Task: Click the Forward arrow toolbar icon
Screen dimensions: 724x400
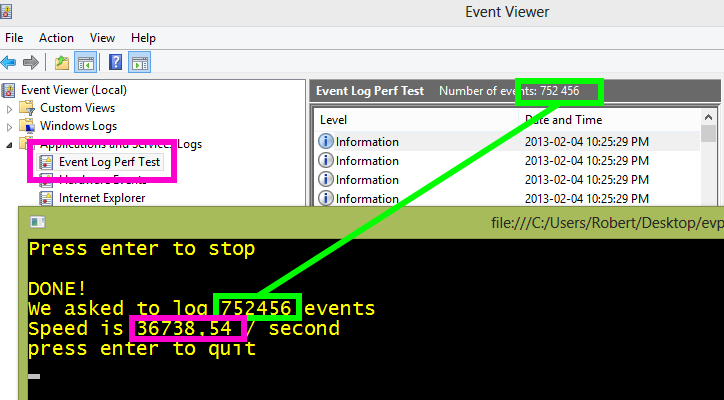Action: pyautogui.click(x=30, y=62)
